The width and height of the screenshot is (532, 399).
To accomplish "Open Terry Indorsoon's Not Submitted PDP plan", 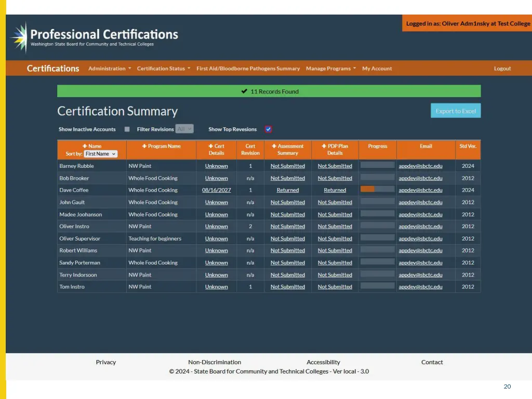I will coord(335,275).
